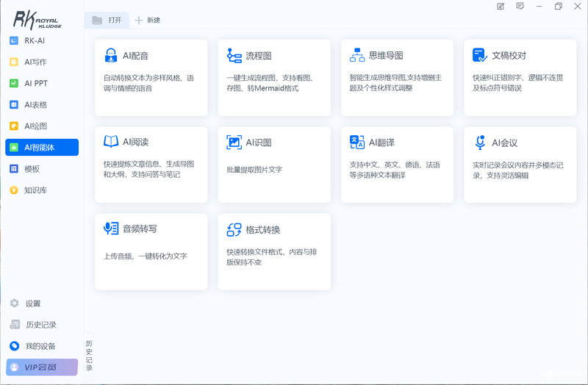Open the AI配音 card description text
This screenshot has width=588, height=385.
tap(148, 83)
